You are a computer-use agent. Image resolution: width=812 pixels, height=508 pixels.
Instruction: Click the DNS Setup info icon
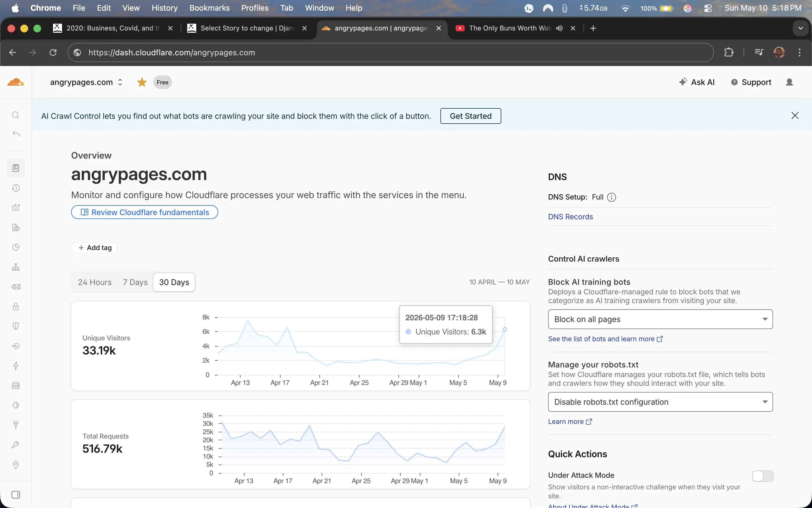click(x=612, y=197)
